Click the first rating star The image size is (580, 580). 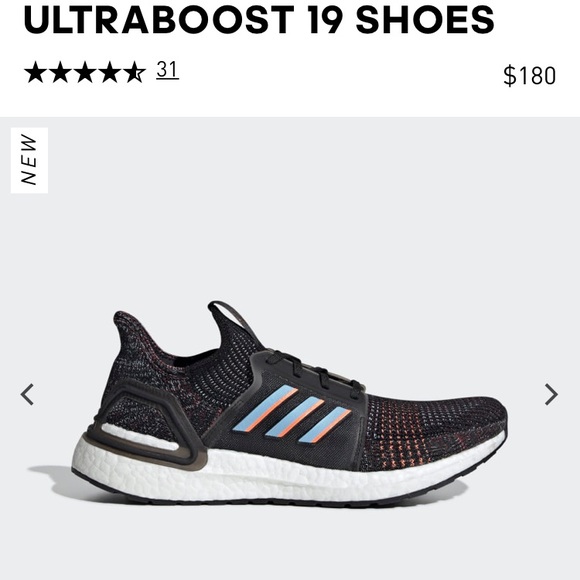click(x=36, y=72)
